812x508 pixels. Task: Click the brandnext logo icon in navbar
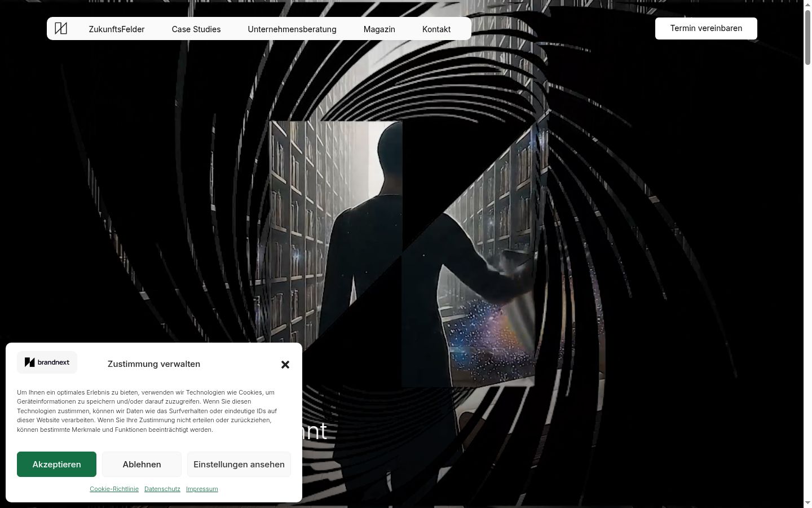coord(61,28)
